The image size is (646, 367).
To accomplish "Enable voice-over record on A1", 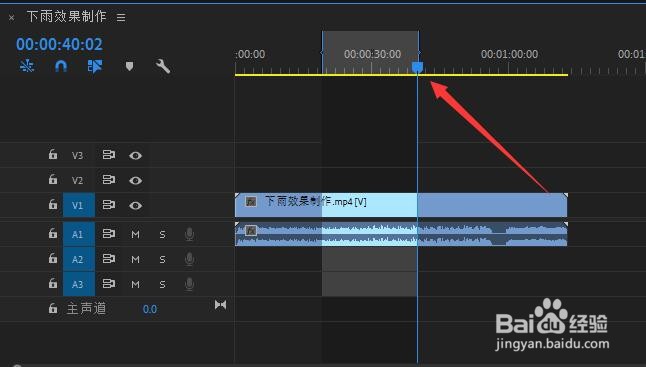I will point(190,234).
